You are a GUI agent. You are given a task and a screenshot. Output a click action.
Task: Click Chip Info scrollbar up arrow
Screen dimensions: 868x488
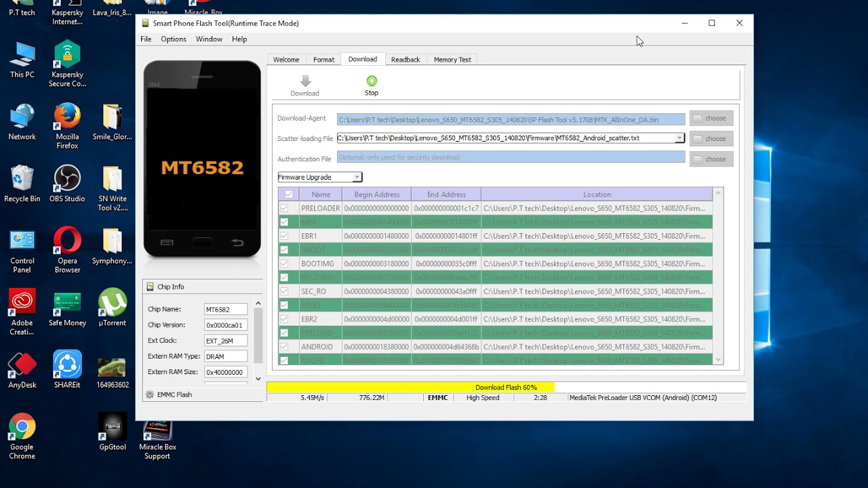click(x=258, y=303)
